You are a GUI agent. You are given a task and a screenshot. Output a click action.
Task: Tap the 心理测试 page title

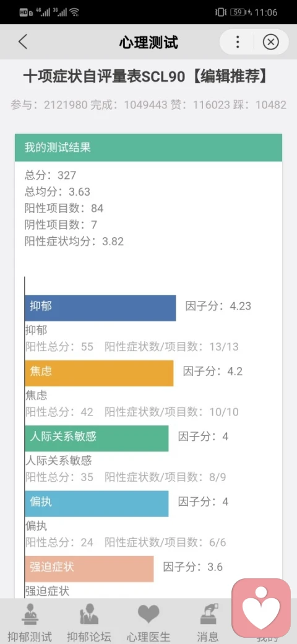coord(148,42)
